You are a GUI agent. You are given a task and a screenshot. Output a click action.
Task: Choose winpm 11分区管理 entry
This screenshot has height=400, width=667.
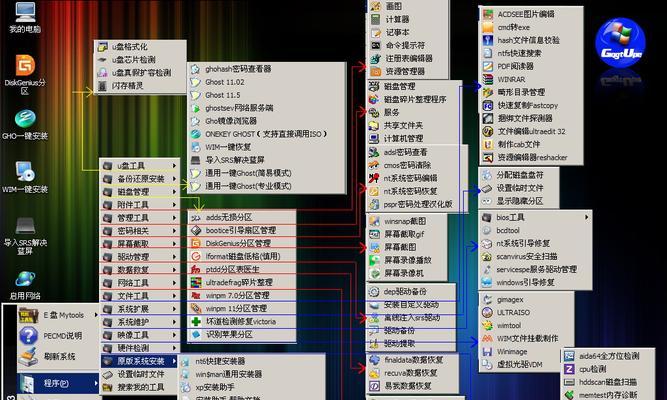[x=242, y=309]
